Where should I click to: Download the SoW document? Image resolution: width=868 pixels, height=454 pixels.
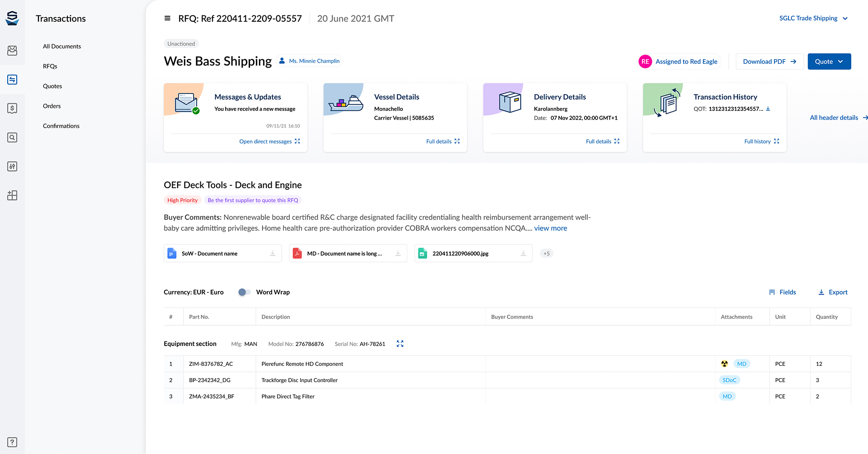[273, 253]
